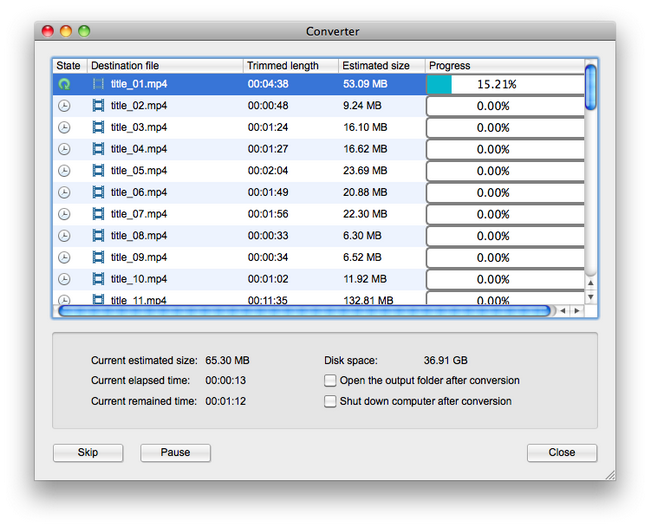
Task: Click the horizontal scrollbar thumb below the list
Action: coord(305,310)
